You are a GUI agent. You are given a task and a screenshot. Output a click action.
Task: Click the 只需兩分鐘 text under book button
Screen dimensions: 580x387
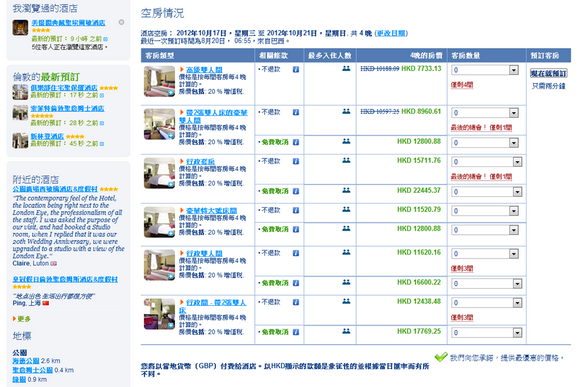[x=549, y=86]
